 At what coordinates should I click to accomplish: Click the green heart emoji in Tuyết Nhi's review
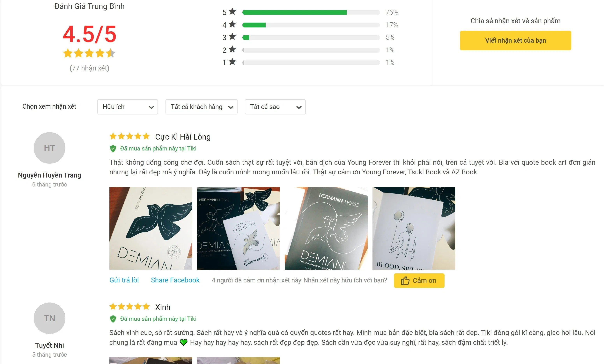point(184,342)
